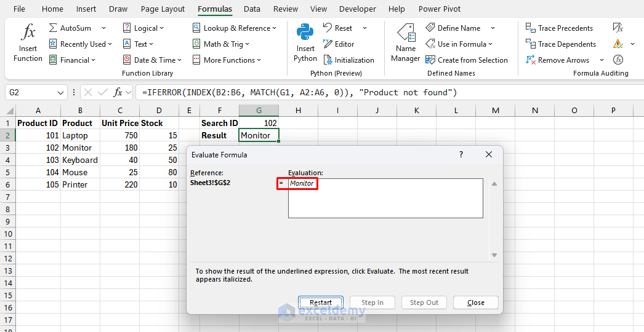Switch to the Review tab
The height and width of the screenshot is (332, 644).
(286, 9)
